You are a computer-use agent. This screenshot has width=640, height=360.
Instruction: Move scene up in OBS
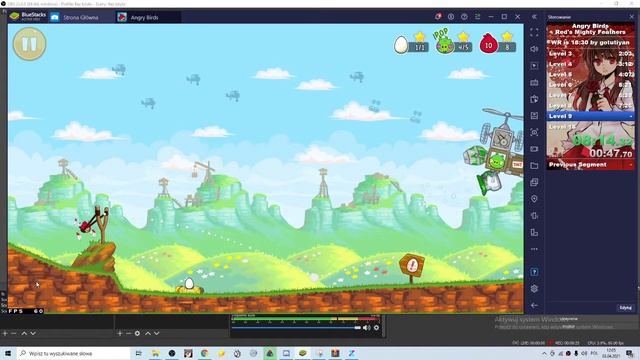point(24,333)
